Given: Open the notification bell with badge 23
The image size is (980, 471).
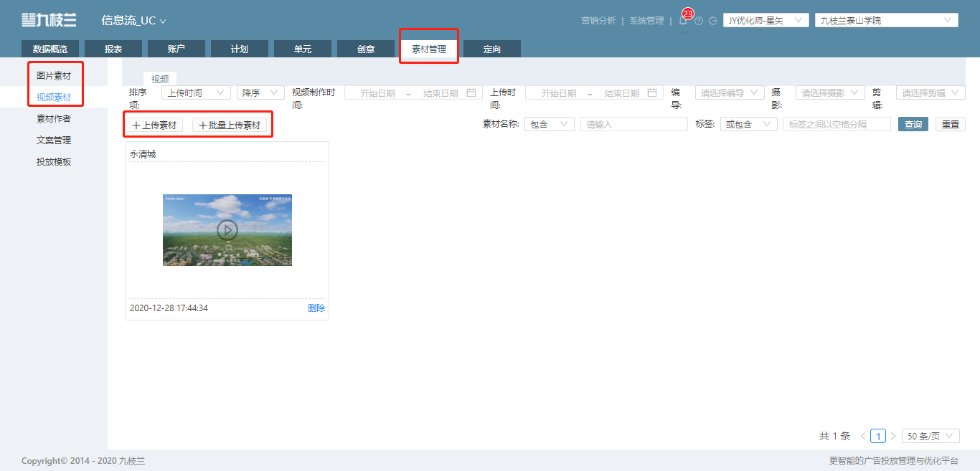Looking at the screenshot, I should pyautogui.click(x=683, y=21).
